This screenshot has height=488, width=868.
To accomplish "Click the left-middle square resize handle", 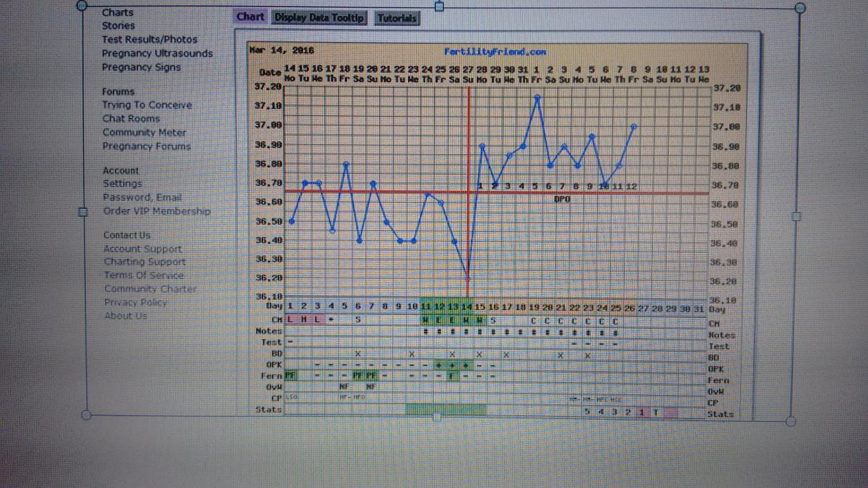I will [83, 213].
